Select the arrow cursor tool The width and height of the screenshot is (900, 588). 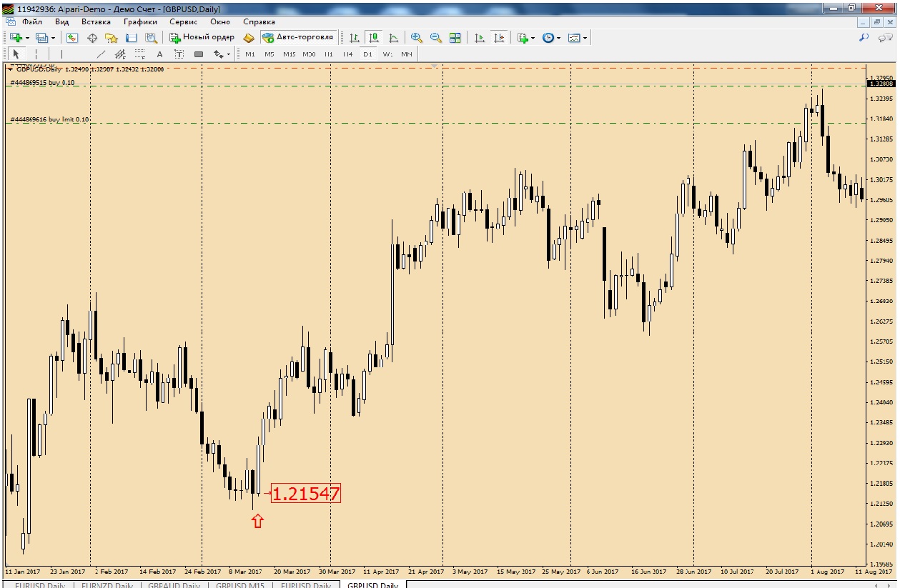[x=16, y=54]
